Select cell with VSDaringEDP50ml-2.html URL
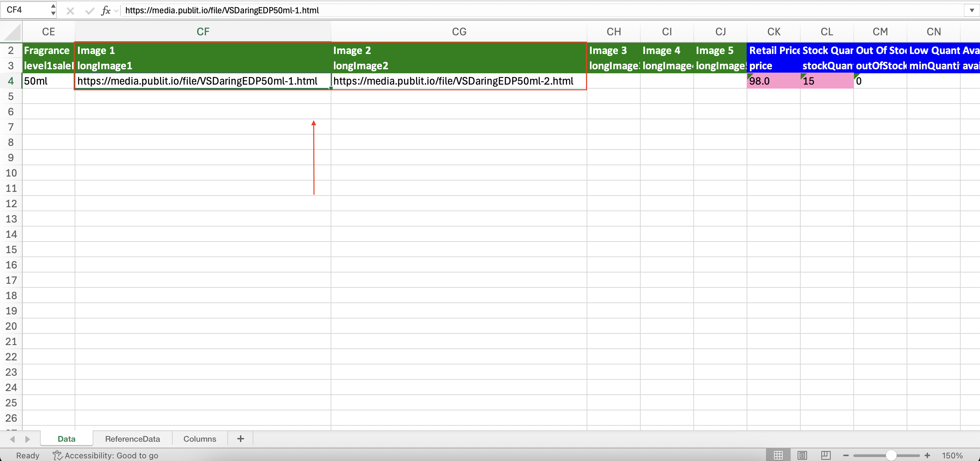Screen dimensions: 980x461 click(458, 81)
